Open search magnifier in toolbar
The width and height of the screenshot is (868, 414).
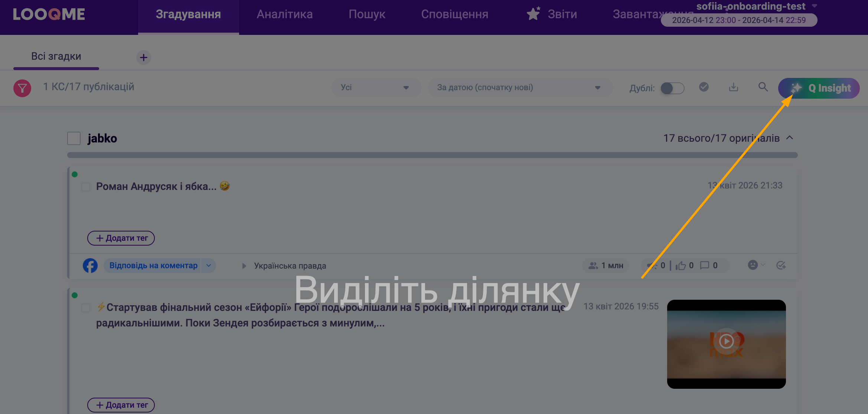(763, 87)
